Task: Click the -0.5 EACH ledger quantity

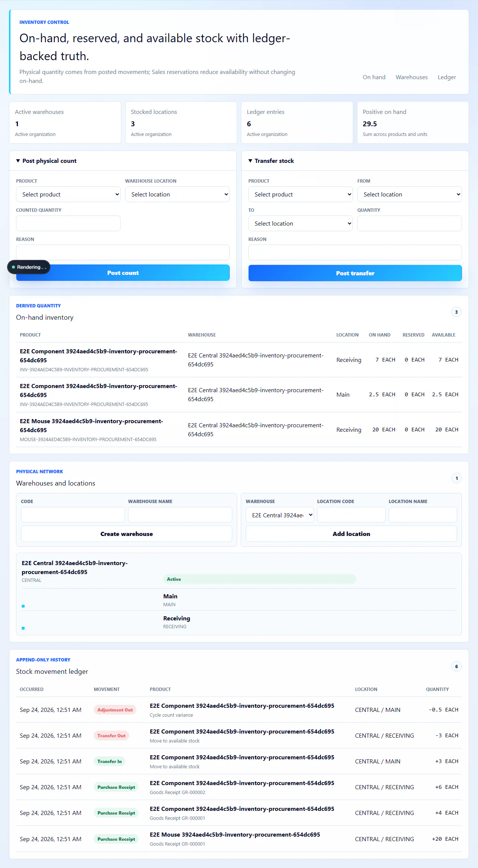Action: (x=443, y=710)
